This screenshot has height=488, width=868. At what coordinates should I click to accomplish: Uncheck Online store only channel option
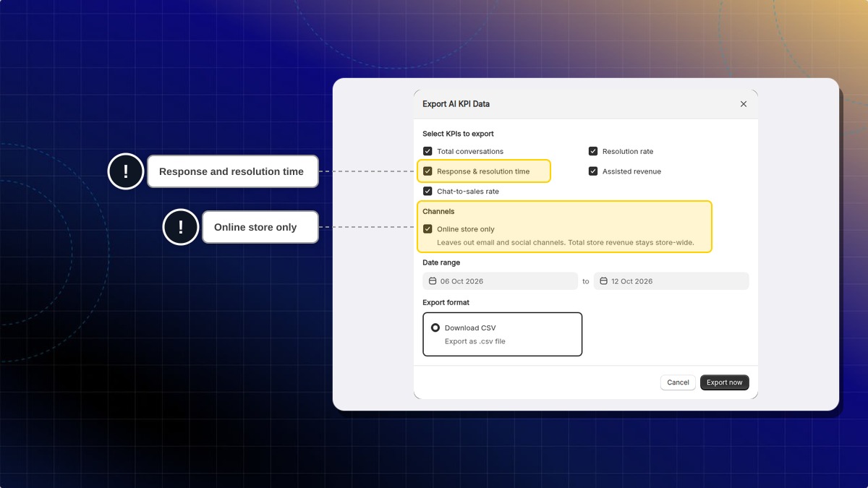pyautogui.click(x=427, y=229)
